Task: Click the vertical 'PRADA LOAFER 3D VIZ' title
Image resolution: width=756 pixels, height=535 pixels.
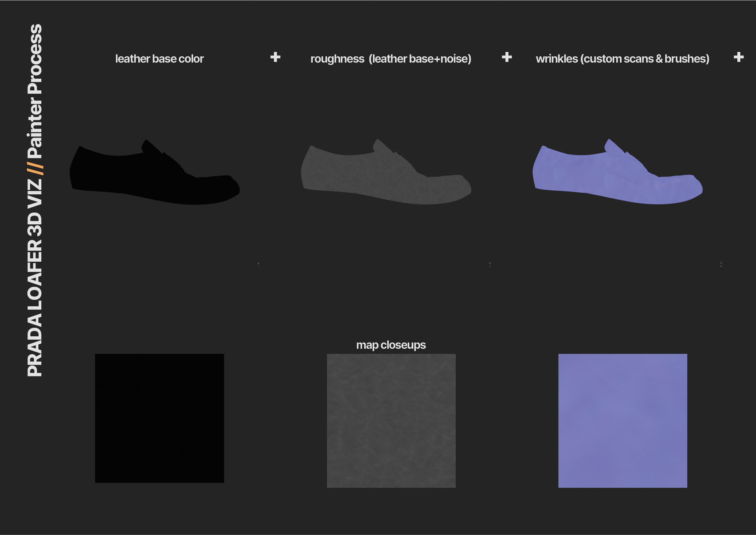Action: point(35,278)
